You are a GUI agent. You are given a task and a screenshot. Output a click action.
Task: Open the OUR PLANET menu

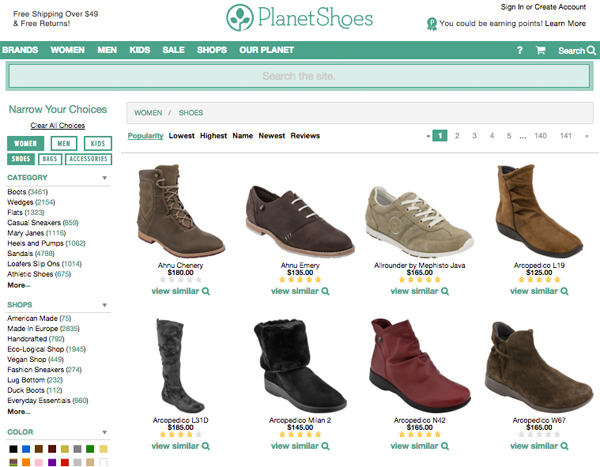(266, 50)
